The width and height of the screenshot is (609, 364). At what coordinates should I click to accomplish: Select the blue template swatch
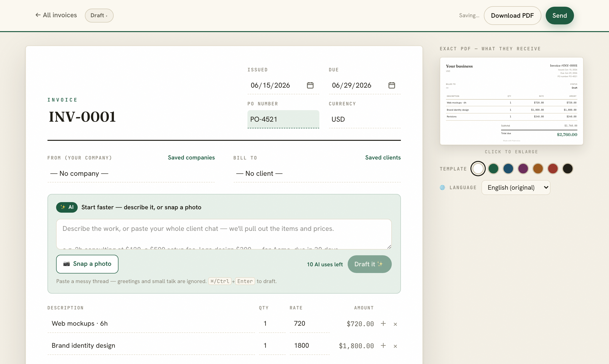(508, 169)
